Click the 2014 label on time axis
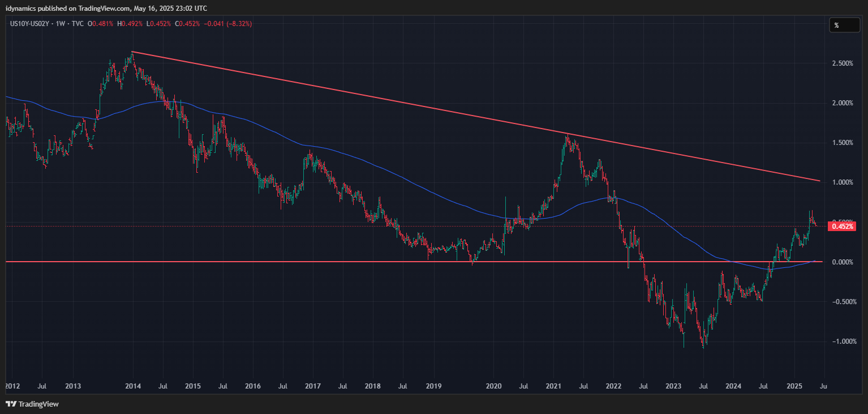This screenshot has height=414, width=868. (133, 386)
